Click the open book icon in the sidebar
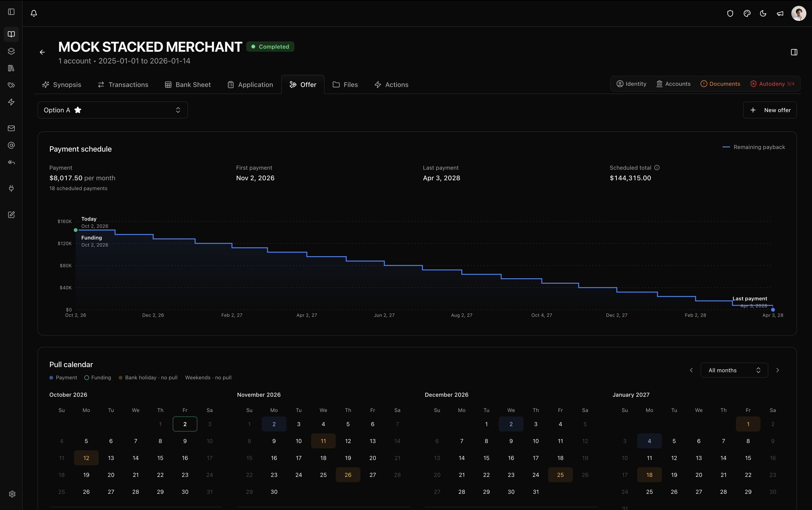This screenshot has height=510, width=812. (x=11, y=34)
